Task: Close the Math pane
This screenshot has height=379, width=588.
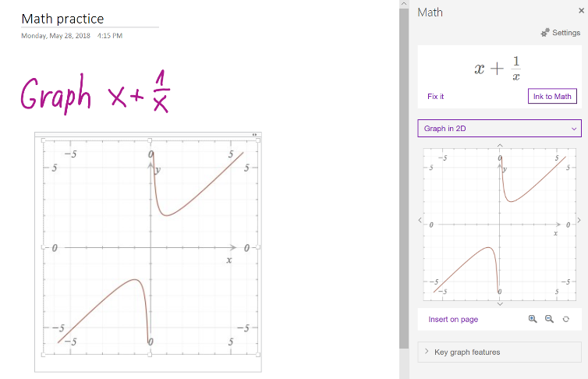Action: click(581, 12)
